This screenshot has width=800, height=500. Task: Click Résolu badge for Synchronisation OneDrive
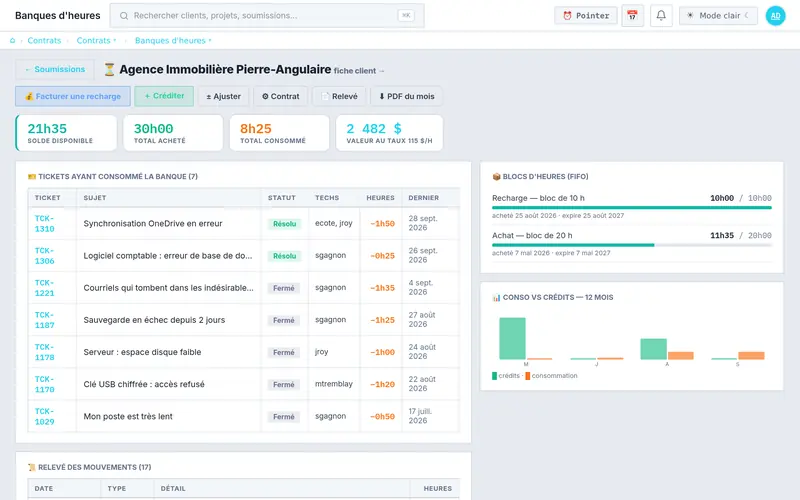284,224
